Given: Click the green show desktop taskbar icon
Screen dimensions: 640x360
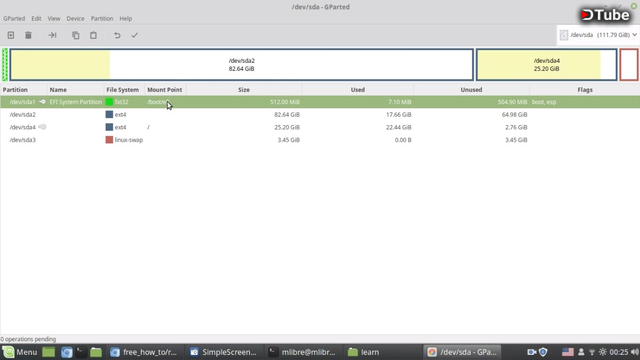Looking at the screenshot, I should tap(49, 352).
